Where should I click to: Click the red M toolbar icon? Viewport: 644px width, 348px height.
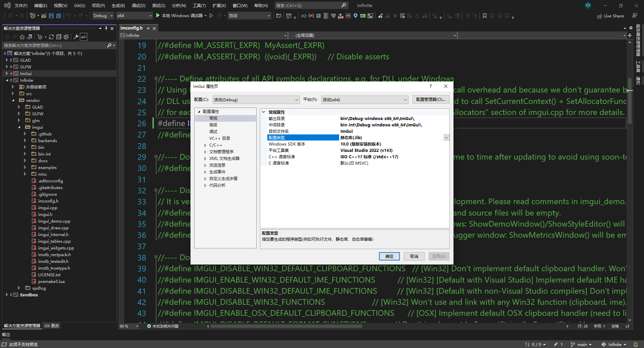(x=348, y=16)
